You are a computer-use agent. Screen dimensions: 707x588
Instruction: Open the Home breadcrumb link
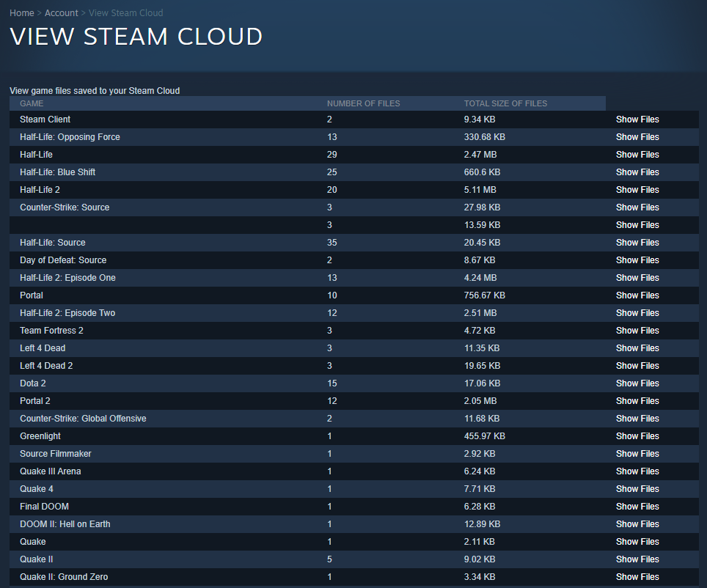coord(21,12)
